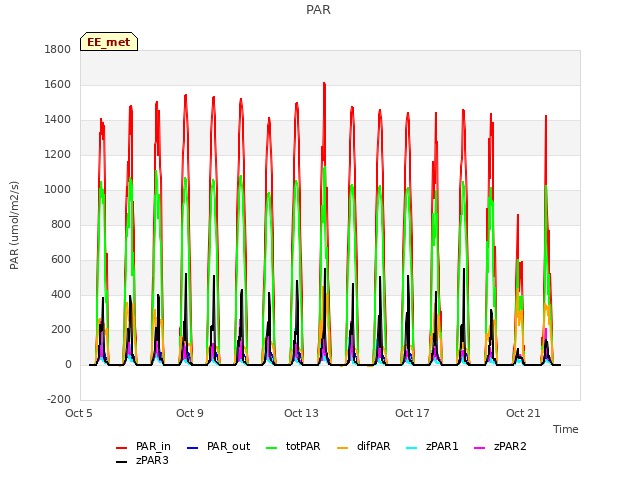The image size is (640, 480).
Task: Click the orange difPAR legend swatch
Action: point(342,448)
